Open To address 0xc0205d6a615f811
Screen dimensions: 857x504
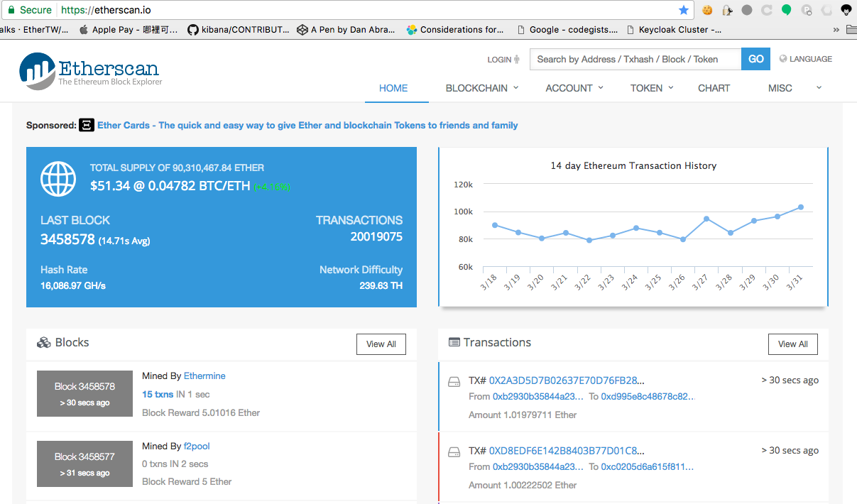pos(648,466)
